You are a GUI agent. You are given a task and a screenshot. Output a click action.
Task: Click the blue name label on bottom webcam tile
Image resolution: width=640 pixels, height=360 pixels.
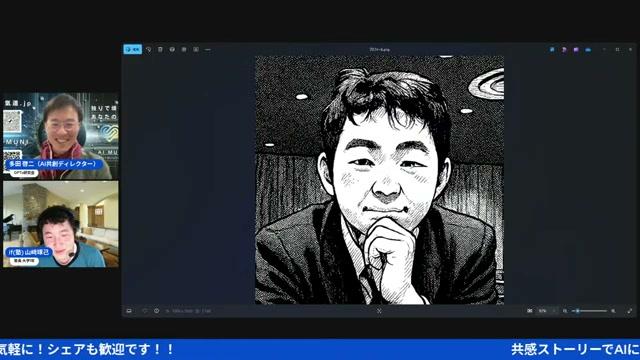click(x=29, y=252)
